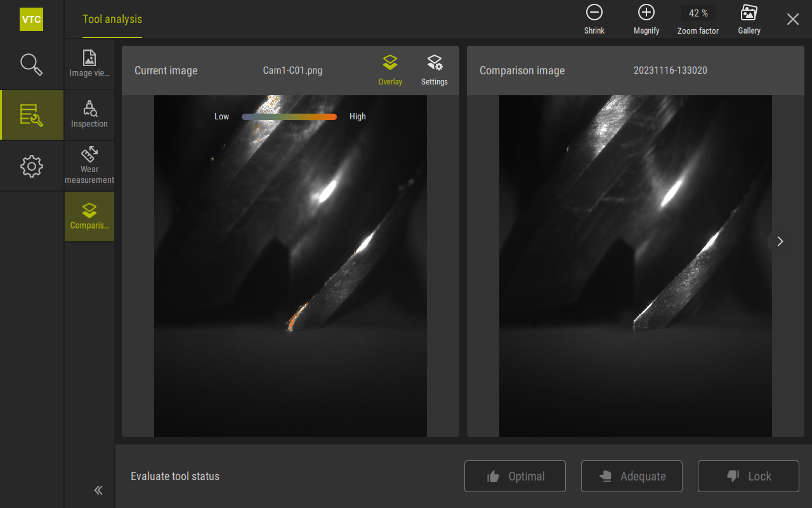Screen dimensions: 812x508
Task: Lock the tool
Action: click(x=749, y=476)
